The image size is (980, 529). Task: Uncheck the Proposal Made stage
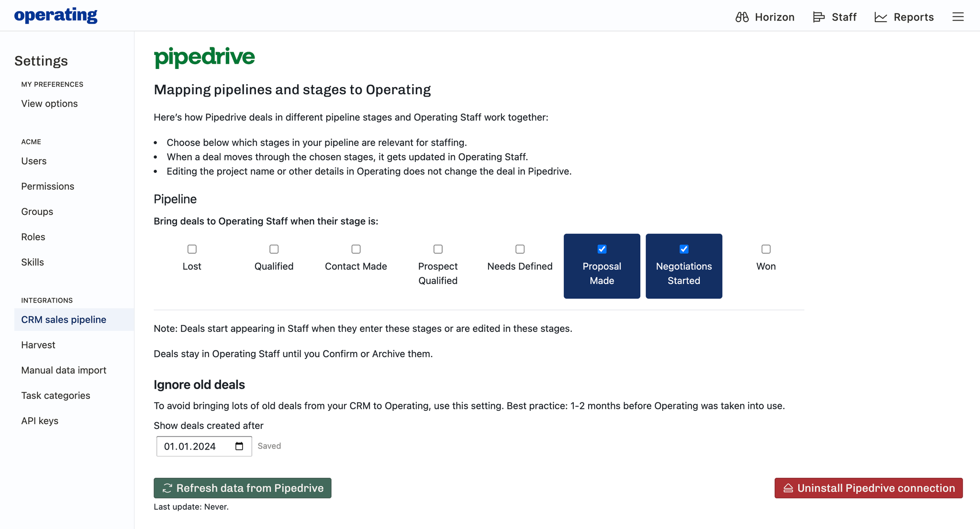point(602,249)
